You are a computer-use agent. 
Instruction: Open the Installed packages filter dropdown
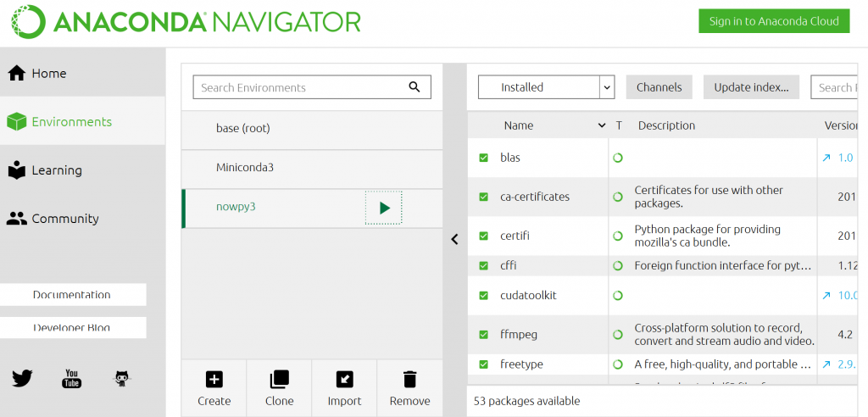point(547,87)
